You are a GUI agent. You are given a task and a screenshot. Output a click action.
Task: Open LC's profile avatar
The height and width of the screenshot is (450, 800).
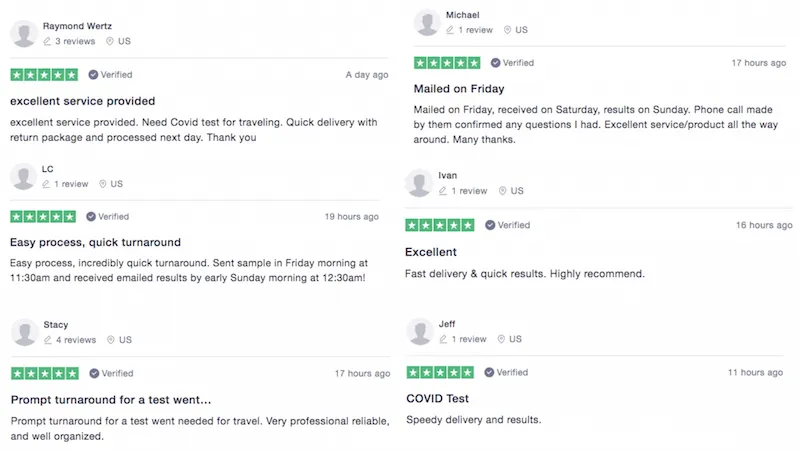coord(23,177)
